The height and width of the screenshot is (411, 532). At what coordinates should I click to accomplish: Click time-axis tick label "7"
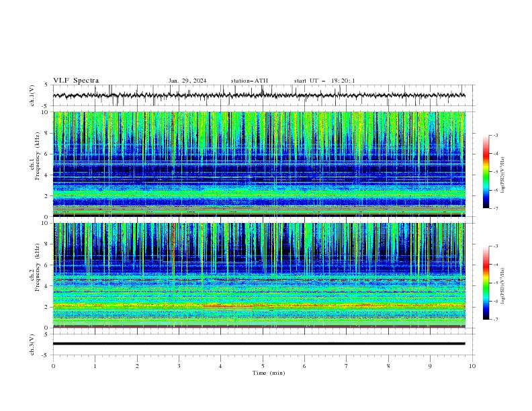click(347, 366)
